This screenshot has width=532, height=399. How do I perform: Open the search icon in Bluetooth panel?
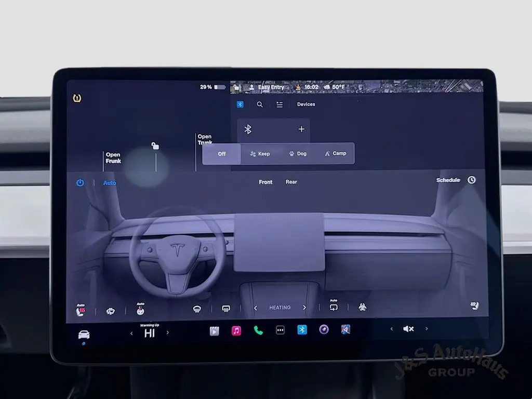point(260,104)
